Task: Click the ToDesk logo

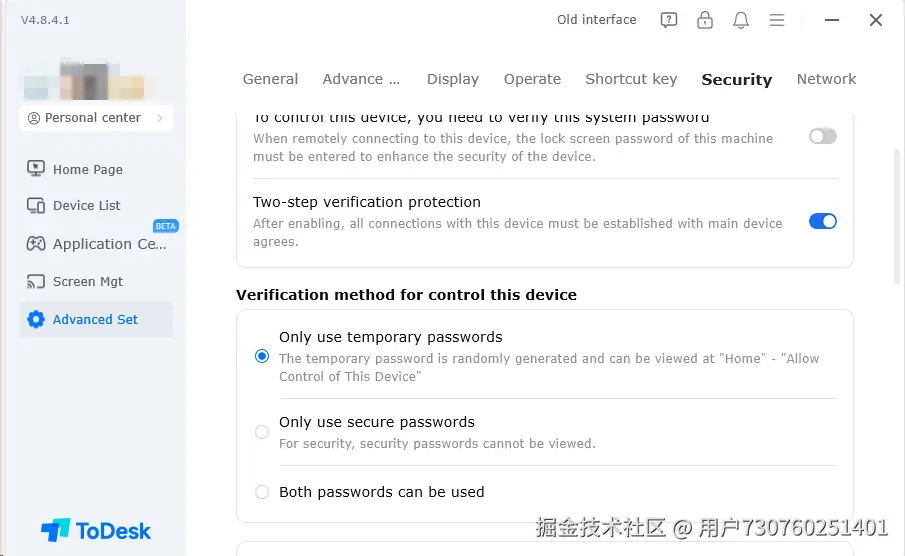Action: (x=96, y=530)
